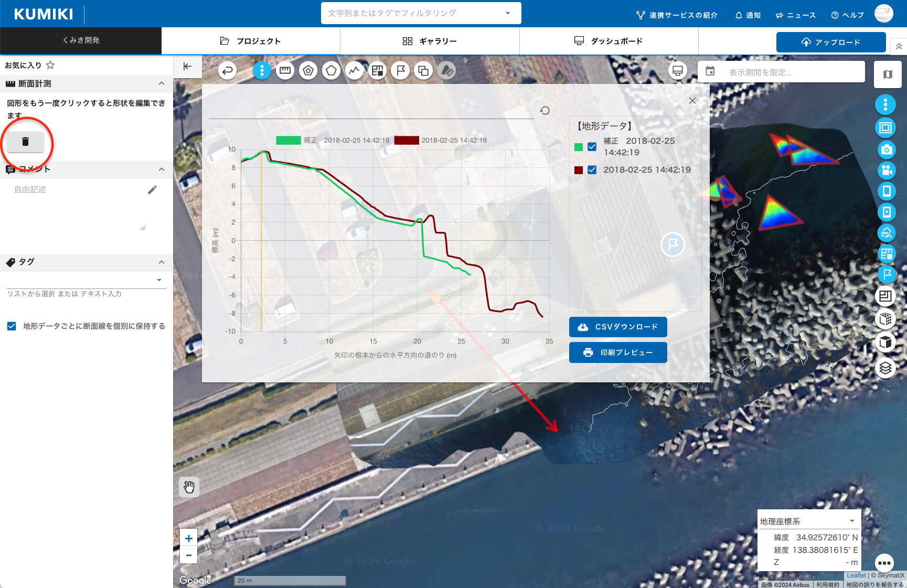Collapse header with double chevron at top right
Viewport: 907px width, 588px height.
(x=899, y=46)
